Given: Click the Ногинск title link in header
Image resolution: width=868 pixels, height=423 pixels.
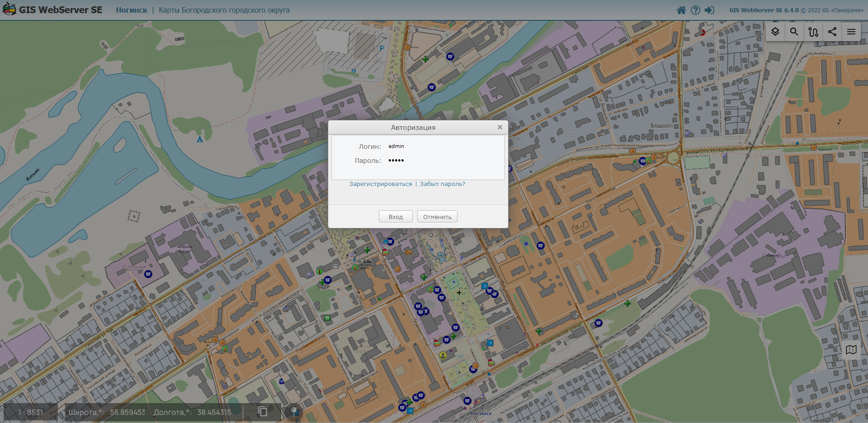Looking at the screenshot, I should [x=131, y=10].
